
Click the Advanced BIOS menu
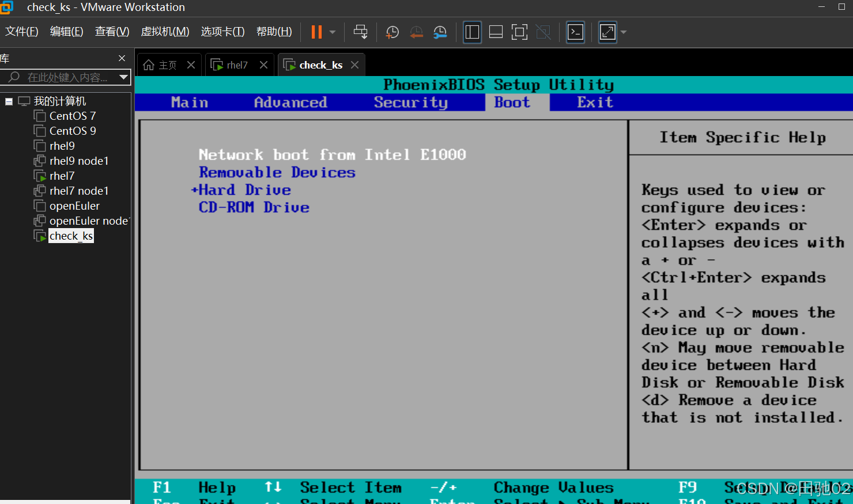point(290,103)
